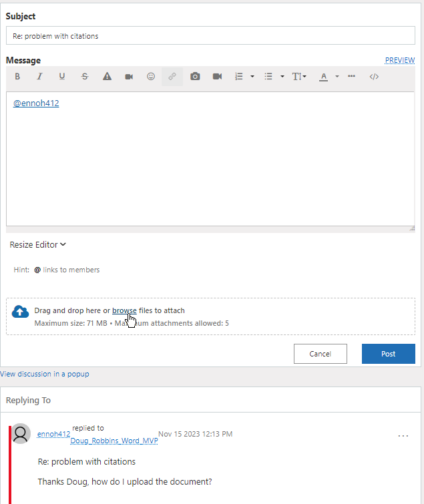Image resolution: width=424 pixels, height=504 pixels.
Task: Apply numbered list formatting
Action: coord(239,77)
